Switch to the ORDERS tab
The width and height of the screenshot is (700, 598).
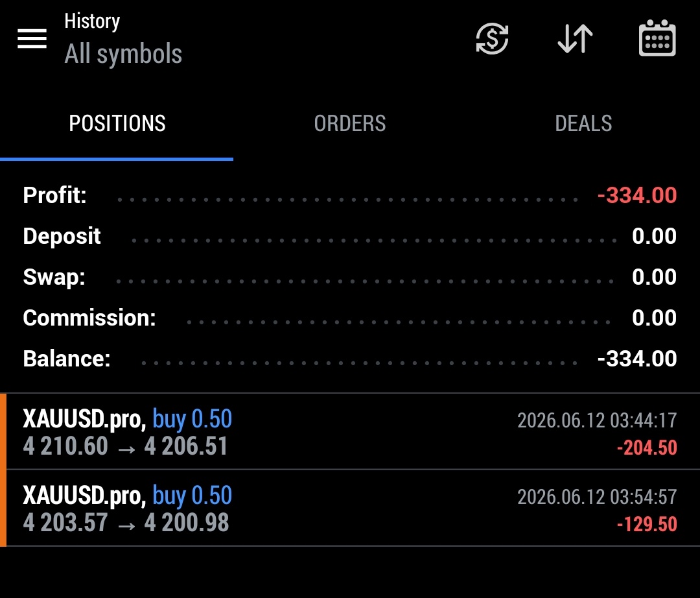(x=349, y=123)
